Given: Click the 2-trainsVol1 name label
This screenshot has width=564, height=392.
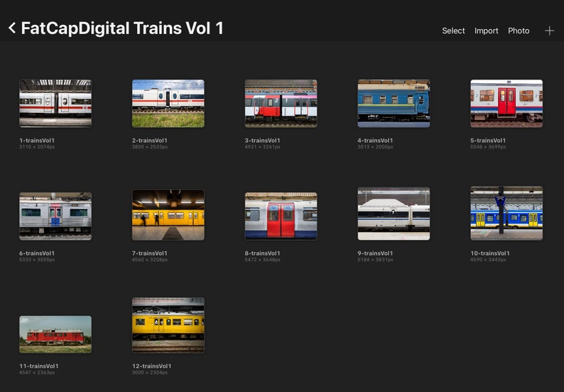Looking at the screenshot, I should [150, 141].
